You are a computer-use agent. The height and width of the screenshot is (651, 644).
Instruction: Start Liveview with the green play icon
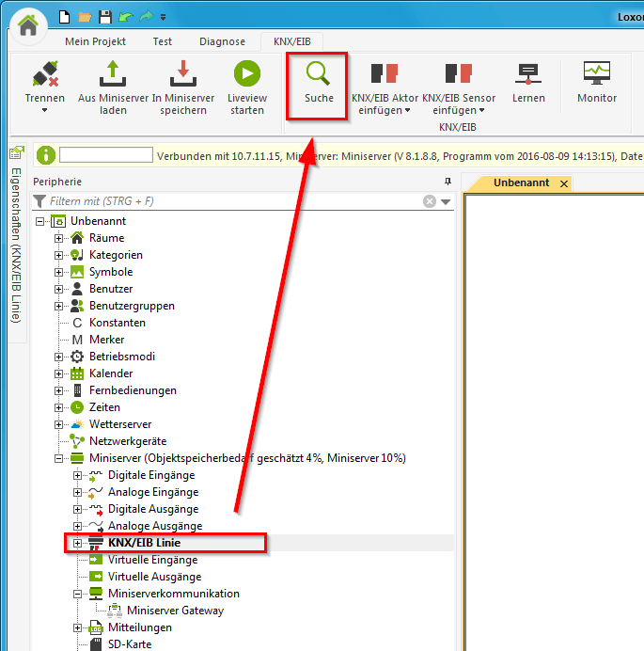(x=246, y=74)
